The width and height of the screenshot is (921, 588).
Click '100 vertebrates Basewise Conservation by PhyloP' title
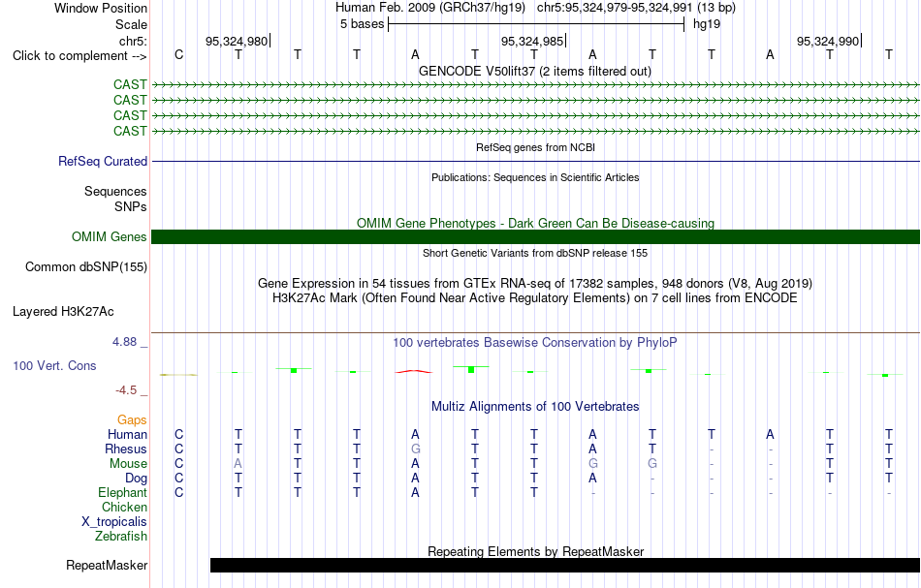[x=535, y=343]
